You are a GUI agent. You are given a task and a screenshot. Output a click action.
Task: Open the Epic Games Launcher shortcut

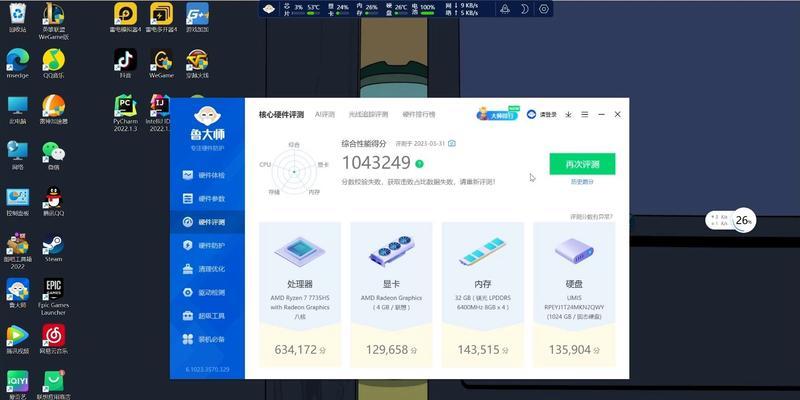point(54,297)
